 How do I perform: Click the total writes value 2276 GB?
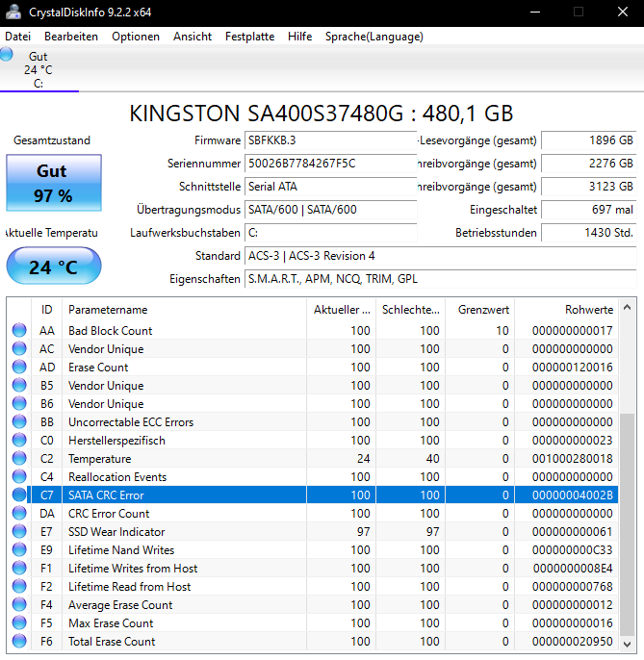coord(589,164)
